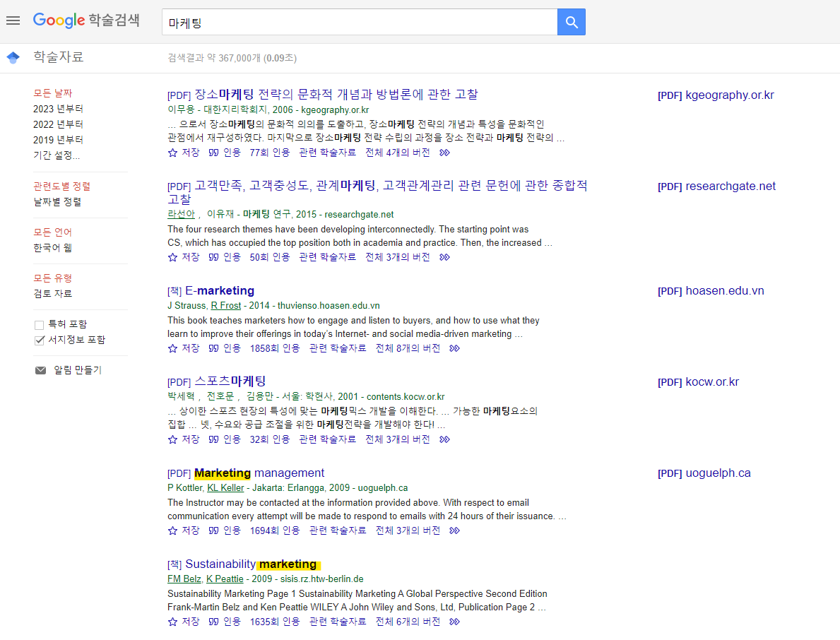
Task: Open PDF link at uoguelph.ca
Action: click(x=704, y=473)
